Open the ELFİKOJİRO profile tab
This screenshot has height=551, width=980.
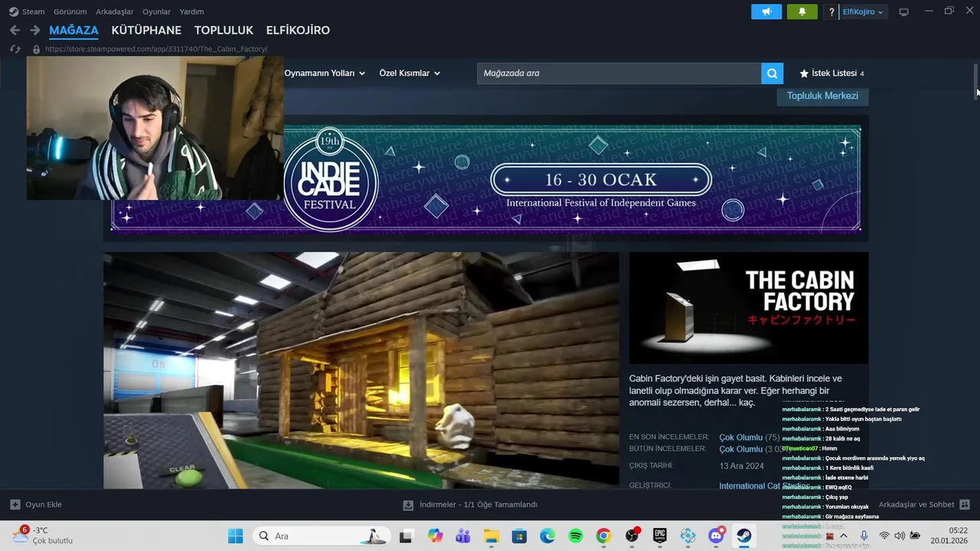(298, 31)
